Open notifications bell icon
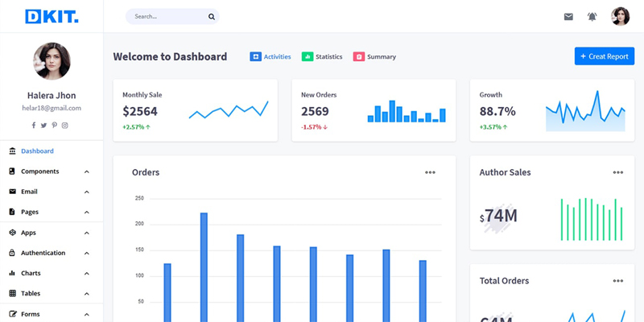644x322 pixels. click(x=592, y=17)
